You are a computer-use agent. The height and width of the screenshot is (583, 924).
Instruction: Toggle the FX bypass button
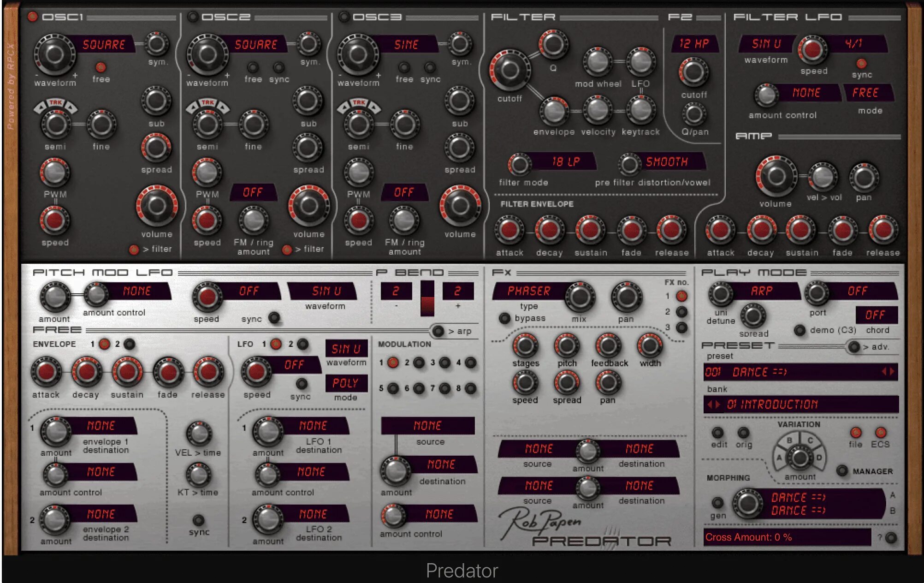505,318
